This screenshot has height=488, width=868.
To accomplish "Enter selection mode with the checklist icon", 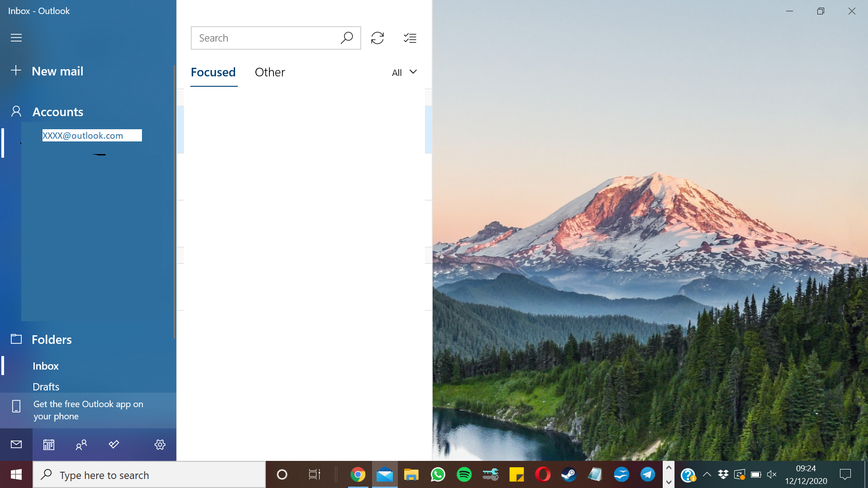I will click(410, 38).
